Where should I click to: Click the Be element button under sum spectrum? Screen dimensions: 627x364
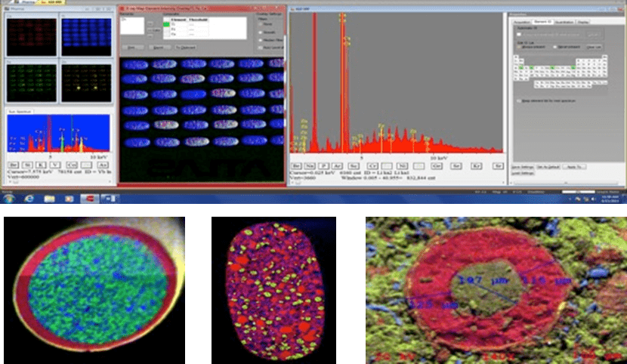15,163
